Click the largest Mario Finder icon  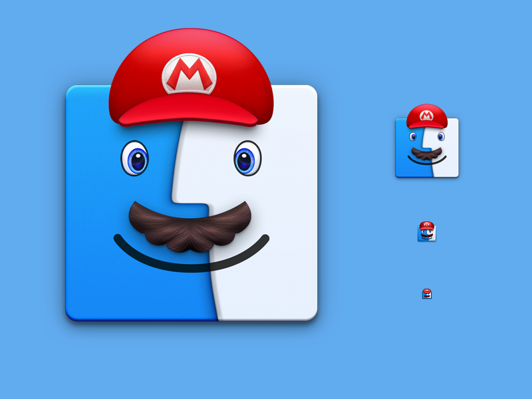coord(192,175)
